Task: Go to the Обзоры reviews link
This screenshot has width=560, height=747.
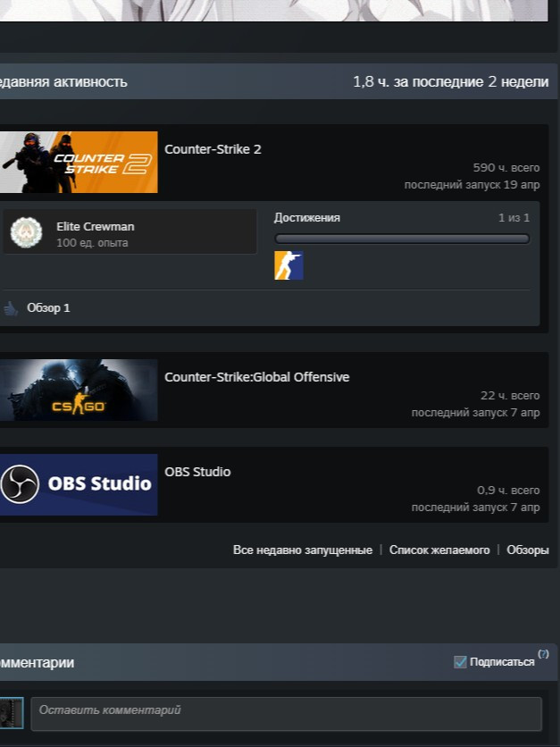Action: click(527, 550)
